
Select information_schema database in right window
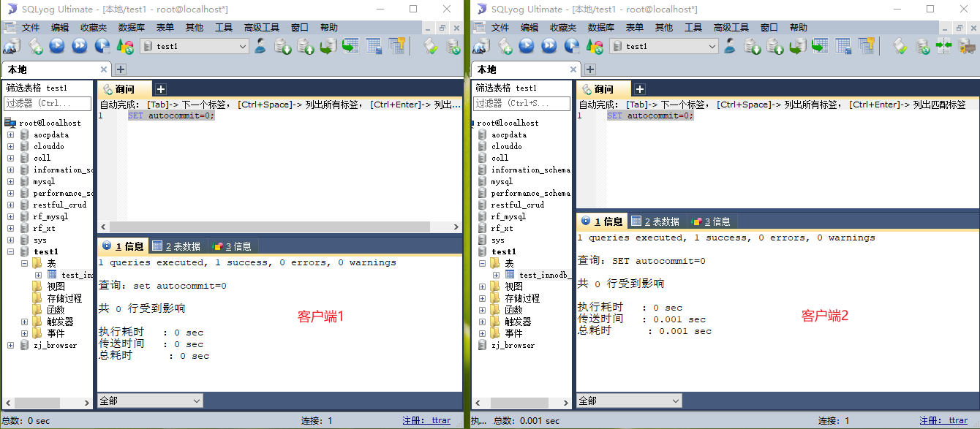tap(530, 170)
